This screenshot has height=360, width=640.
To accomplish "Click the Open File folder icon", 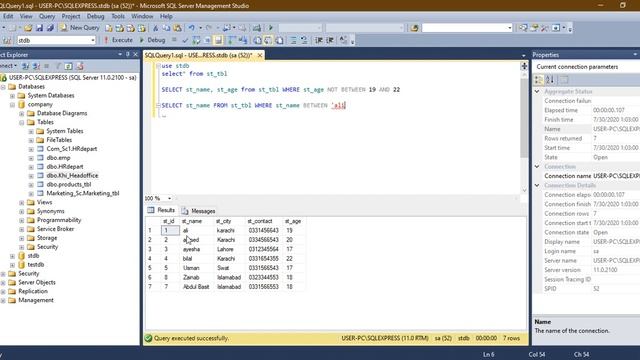I will (x=28, y=28).
